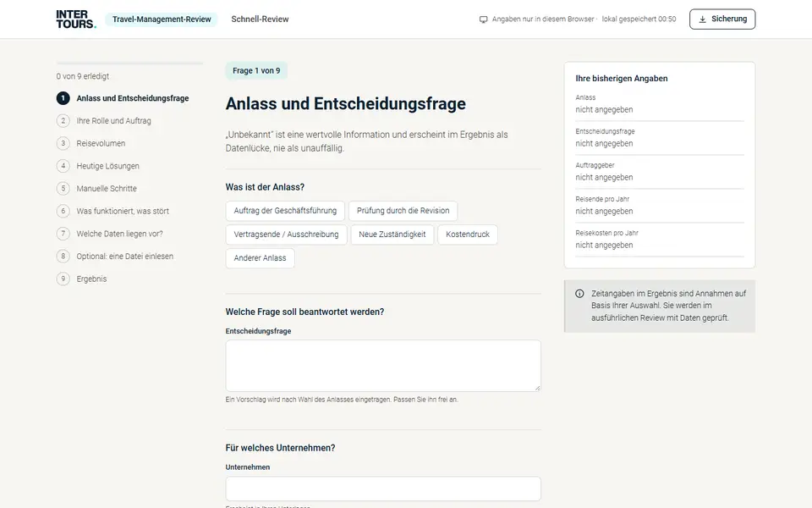Select 'Prüfung durch die Revision' option
The image size is (812, 508).
point(403,211)
